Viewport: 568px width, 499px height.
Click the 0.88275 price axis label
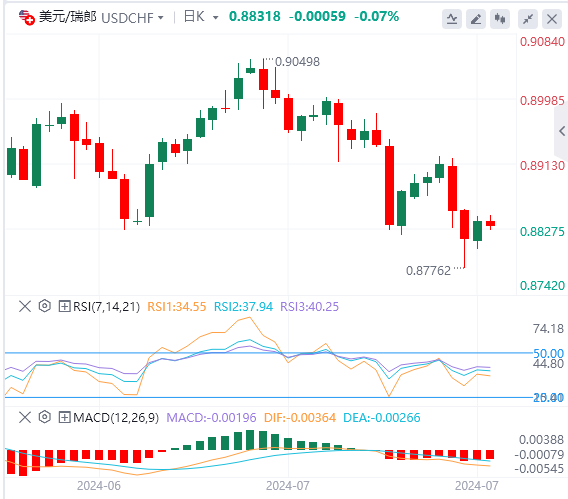point(542,231)
